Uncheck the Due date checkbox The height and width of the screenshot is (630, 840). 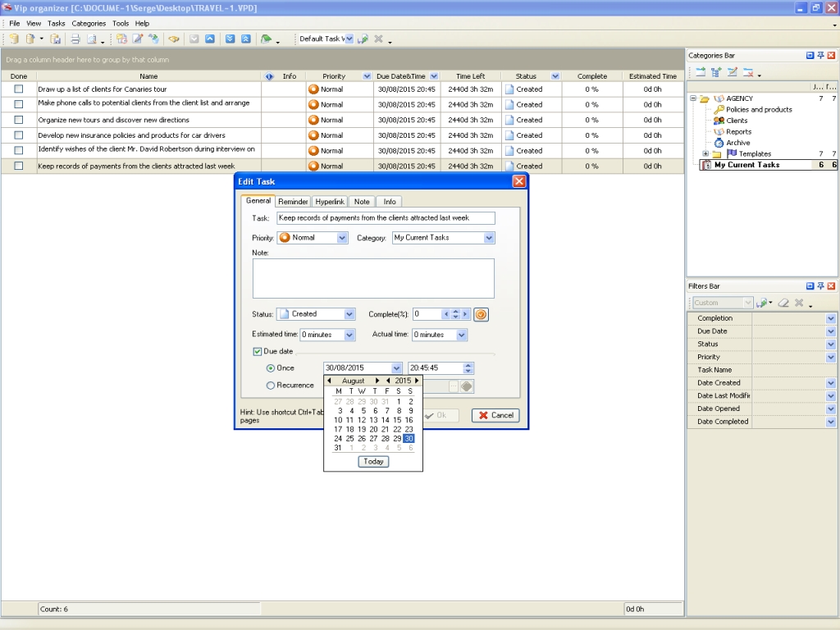click(258, 351)
